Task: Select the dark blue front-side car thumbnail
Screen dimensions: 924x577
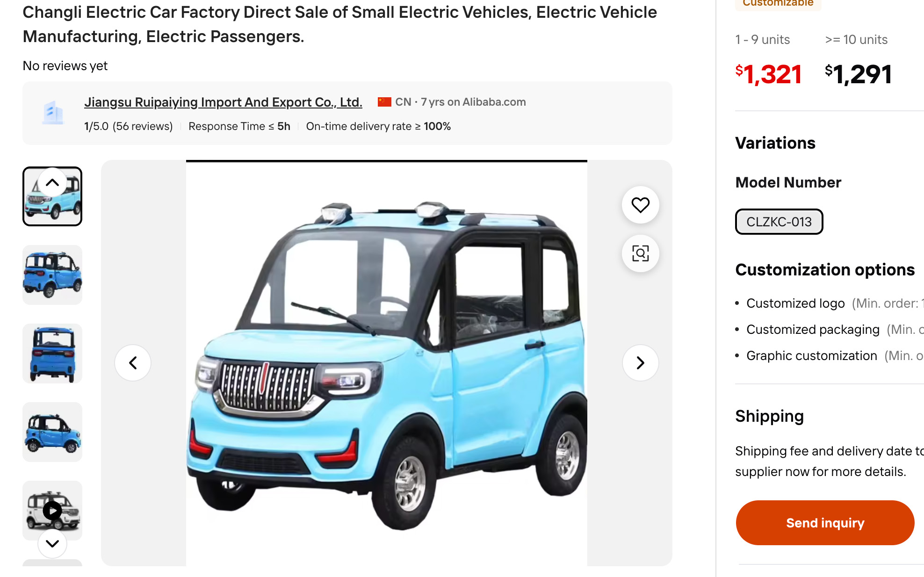Action: point(52,275)
